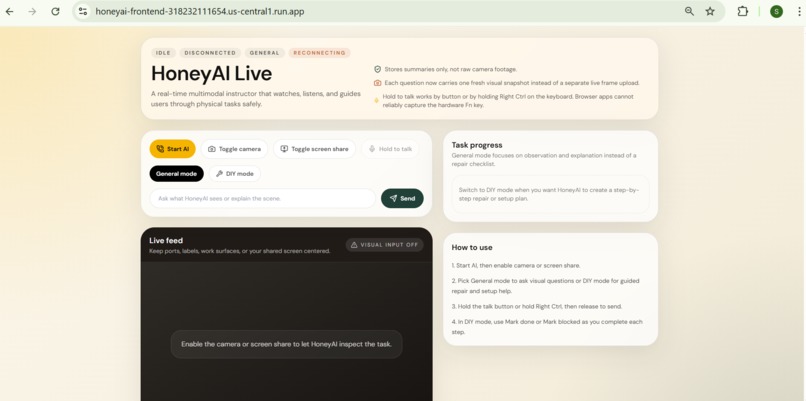Bookmark this page with the star icon
This screenshot has width=806, height=401.
point(710,11)
